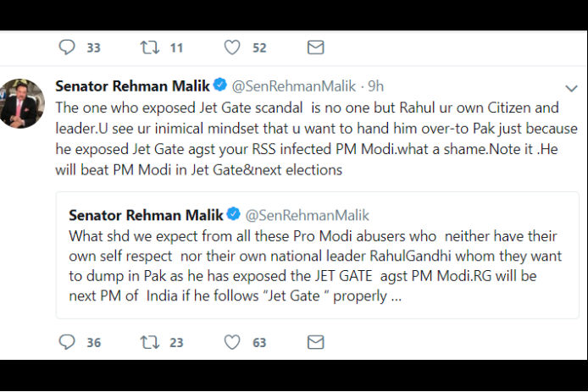Like the tweet showing 63 likes
588x392 pixels.
232,342
